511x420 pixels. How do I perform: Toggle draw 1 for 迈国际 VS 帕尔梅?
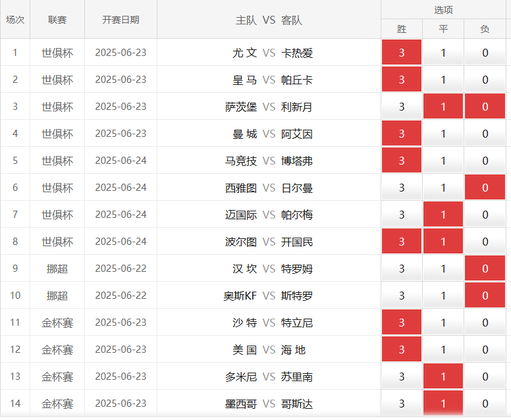click(x=443, y=215)
